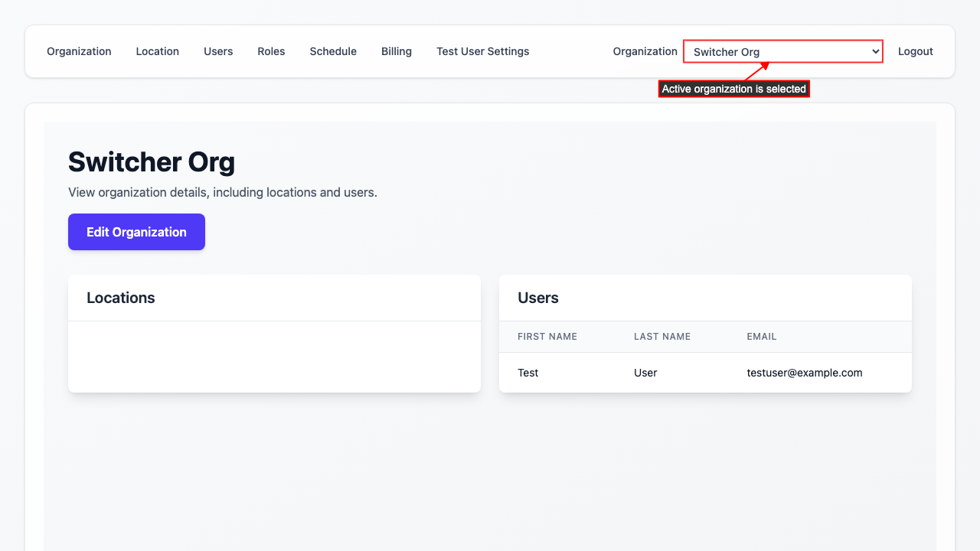Click the Switcher Org page heading

(152, 162)
